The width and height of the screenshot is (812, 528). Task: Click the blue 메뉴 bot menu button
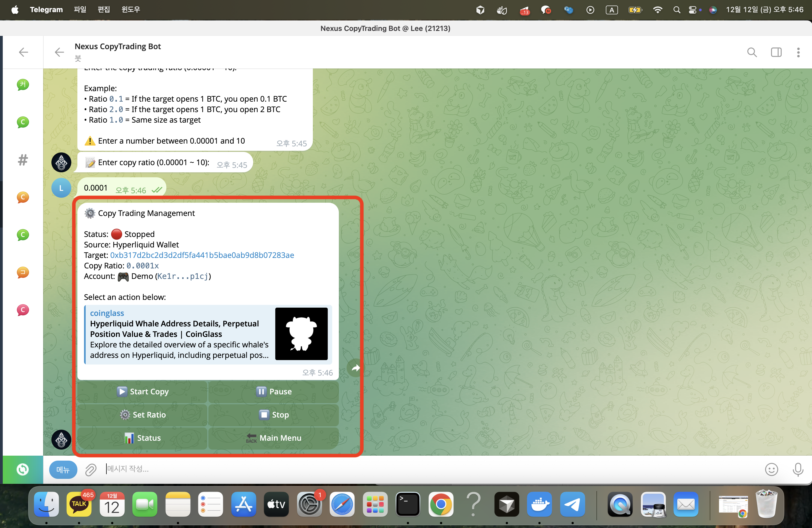click(63, 469)
